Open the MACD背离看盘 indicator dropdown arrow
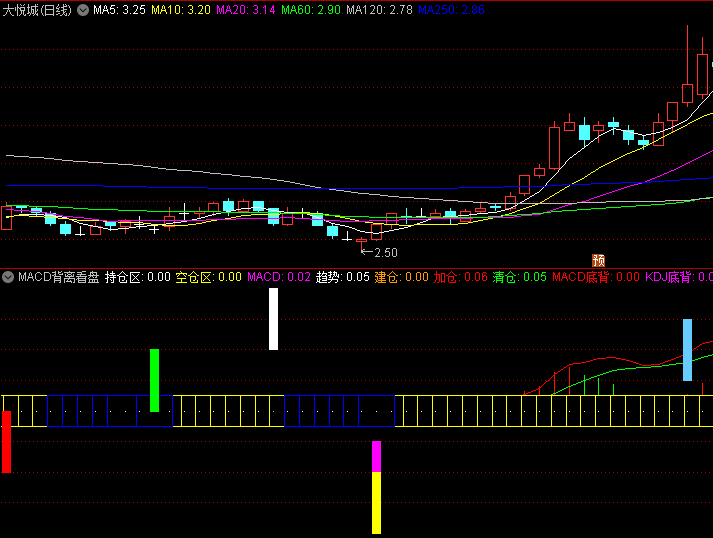Viewport: 713px width, 538px height. [x=8, y=277]
